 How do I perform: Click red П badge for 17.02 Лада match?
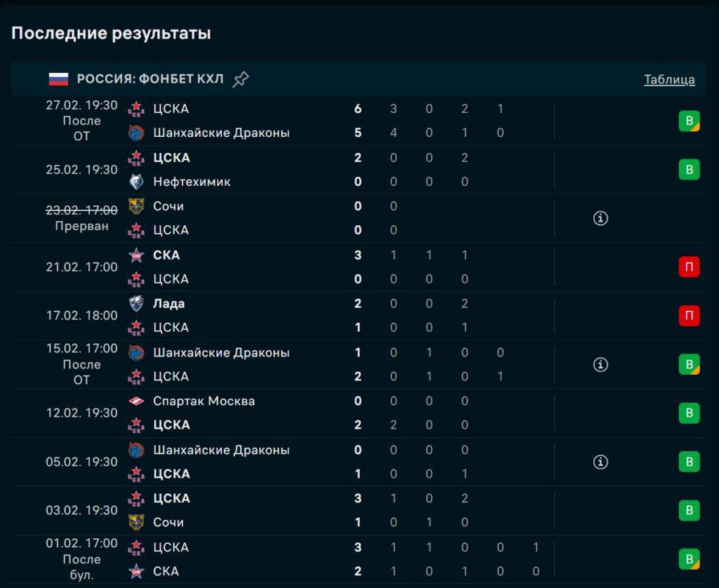tap(689, 316)
